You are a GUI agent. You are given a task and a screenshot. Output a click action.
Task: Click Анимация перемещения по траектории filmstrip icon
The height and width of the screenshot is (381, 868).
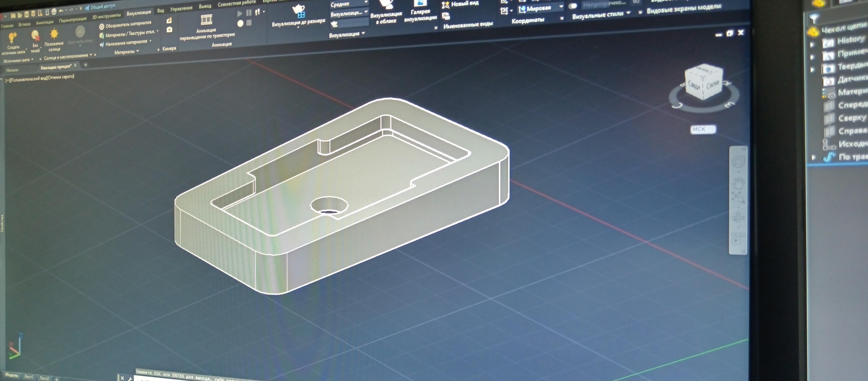[x=207, y=19]
